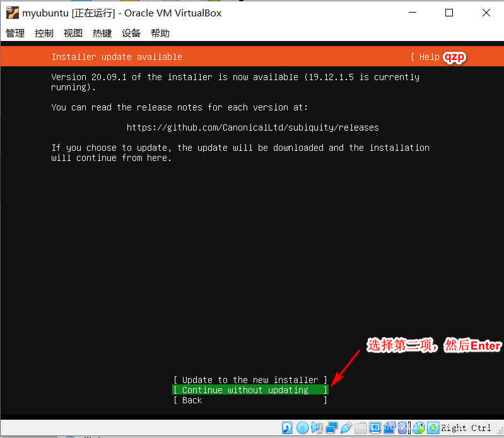This screenshot has height=438, width=504.
Task: Click the network adapters status icon
Action: tap(331, 428)
